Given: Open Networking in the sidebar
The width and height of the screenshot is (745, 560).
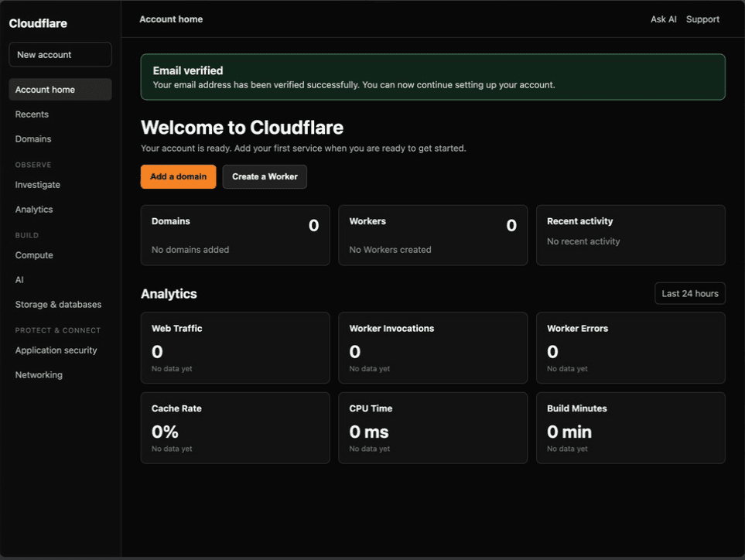Looking at the screenshot, I should [x=39, y=375].
